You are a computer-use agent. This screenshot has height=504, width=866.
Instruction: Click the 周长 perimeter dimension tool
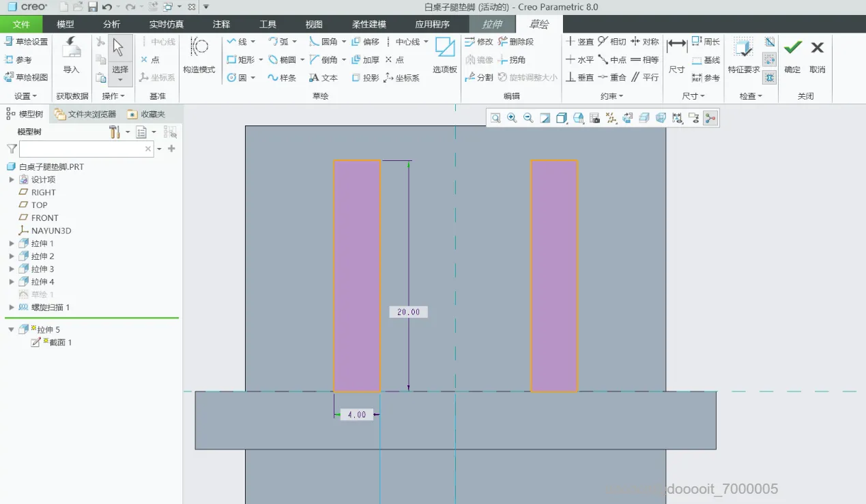[x=706, y=42]
